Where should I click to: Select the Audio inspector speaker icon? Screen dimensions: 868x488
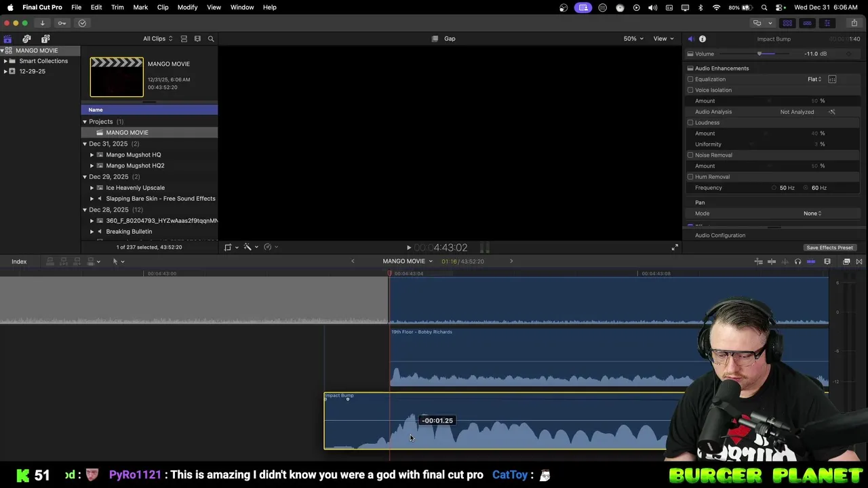[690, 39]
